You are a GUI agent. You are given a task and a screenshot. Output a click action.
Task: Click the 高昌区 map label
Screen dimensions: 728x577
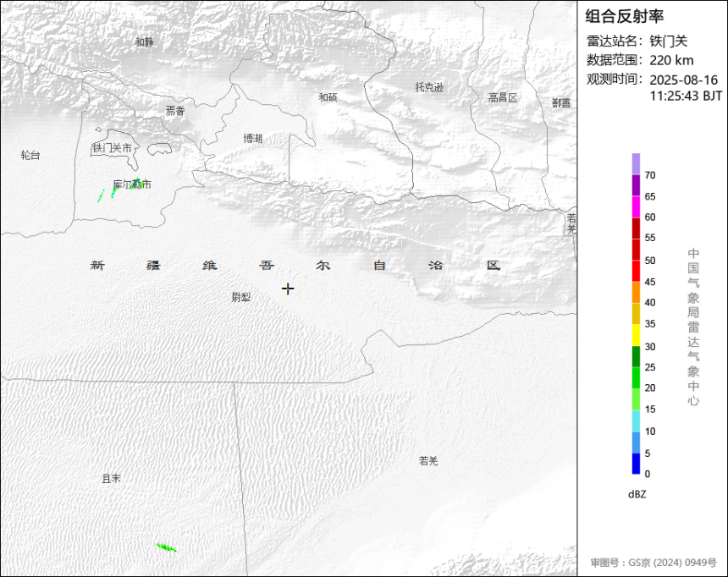(x=502, y=97)
